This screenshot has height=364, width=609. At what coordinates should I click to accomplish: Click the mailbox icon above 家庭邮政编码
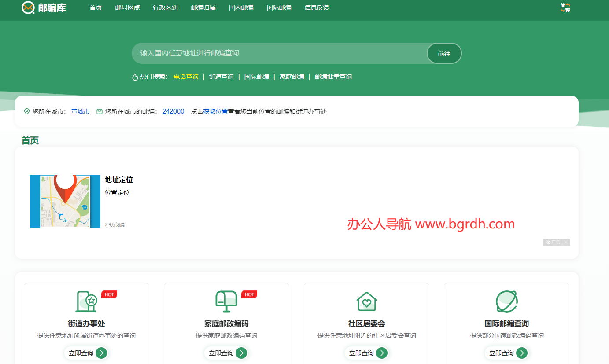click(226, 301)
